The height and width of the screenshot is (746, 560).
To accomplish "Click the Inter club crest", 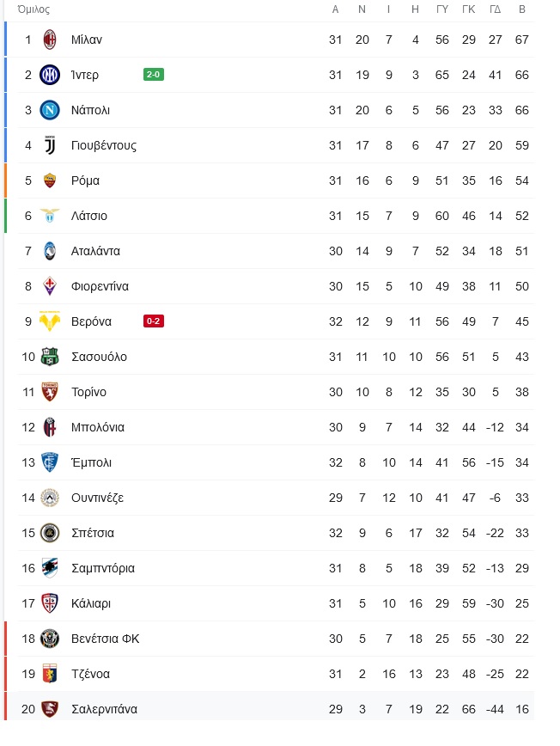I will click(50, 75).
